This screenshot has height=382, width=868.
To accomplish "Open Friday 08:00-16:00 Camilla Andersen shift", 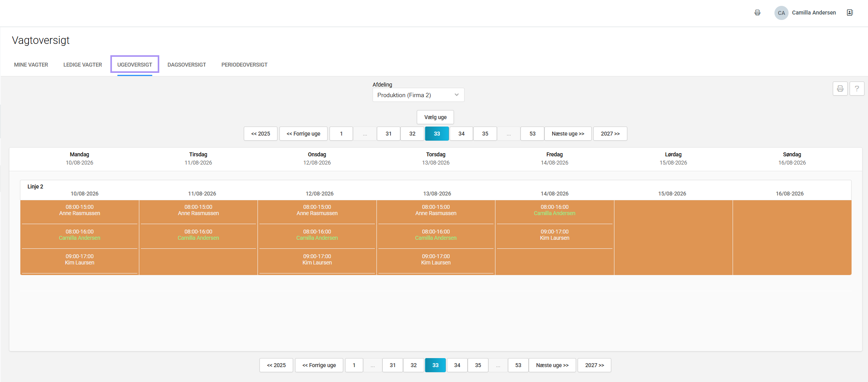I will [555, 210].
